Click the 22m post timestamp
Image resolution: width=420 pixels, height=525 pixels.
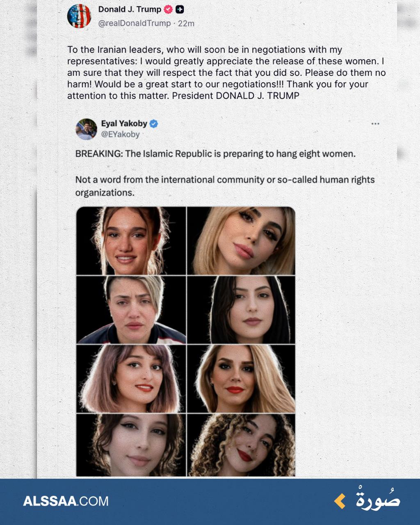click(x=186, y=23)
